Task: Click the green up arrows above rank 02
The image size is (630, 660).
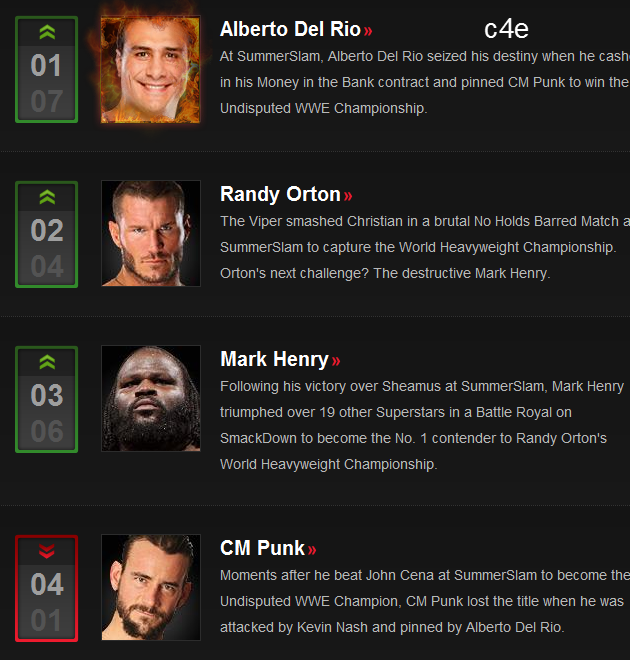Action: (x=47, y=197)
